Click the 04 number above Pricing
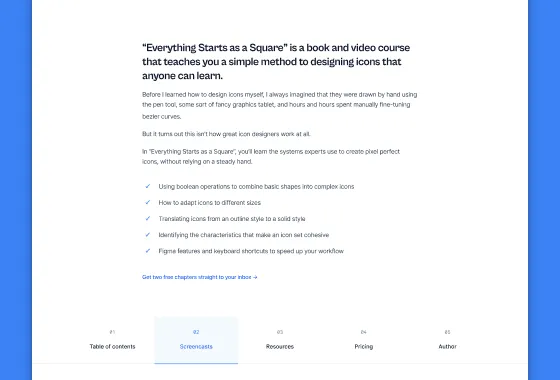This screenshot has height=380, width=560. (x=364, y=332)
